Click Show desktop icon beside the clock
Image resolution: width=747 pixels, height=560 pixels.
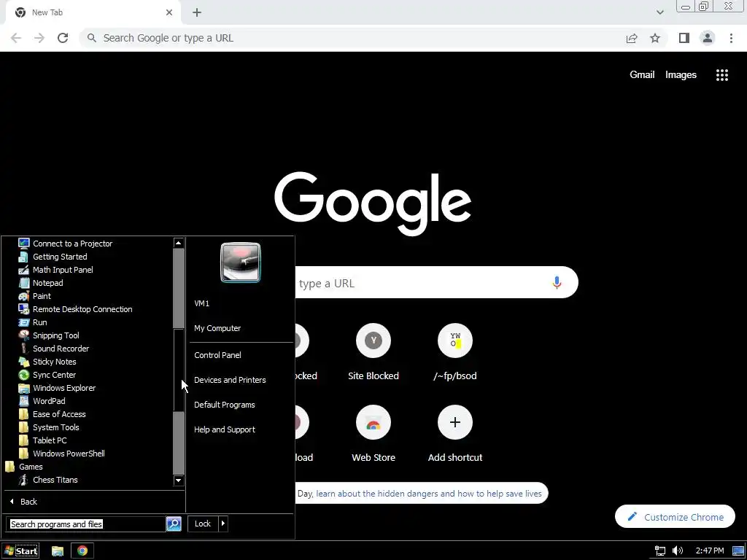pyautogui.click(x=738, y=551)
